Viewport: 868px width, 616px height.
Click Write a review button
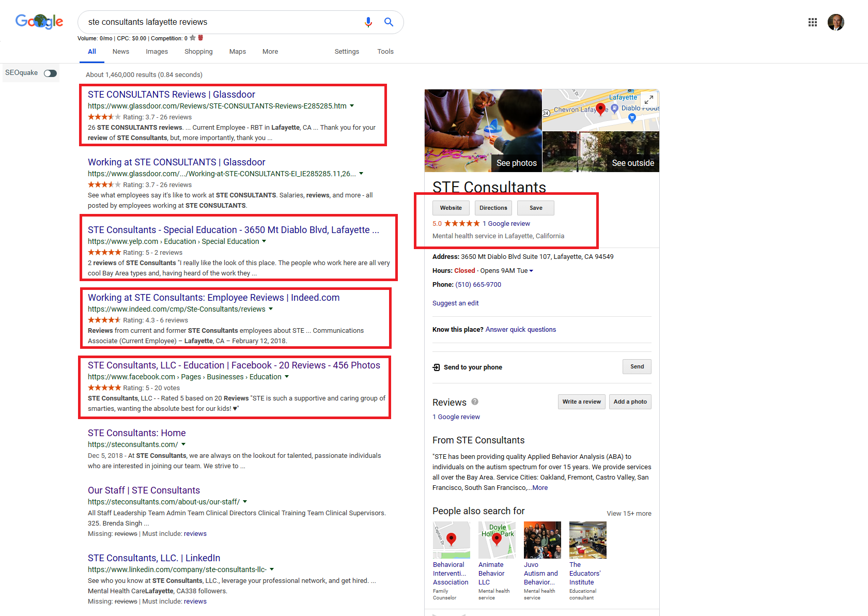[x=582, y=402]
